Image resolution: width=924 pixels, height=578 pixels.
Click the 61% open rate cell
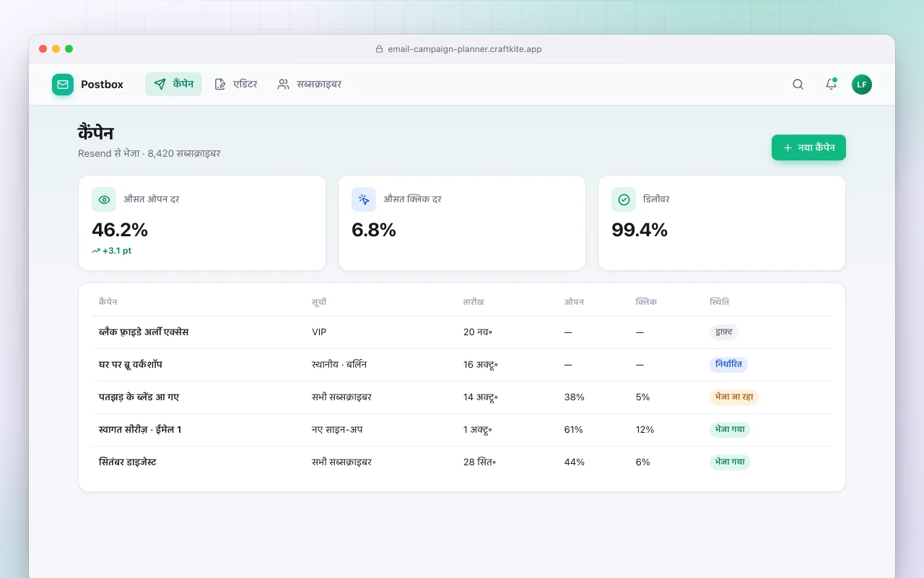(574, 430)
